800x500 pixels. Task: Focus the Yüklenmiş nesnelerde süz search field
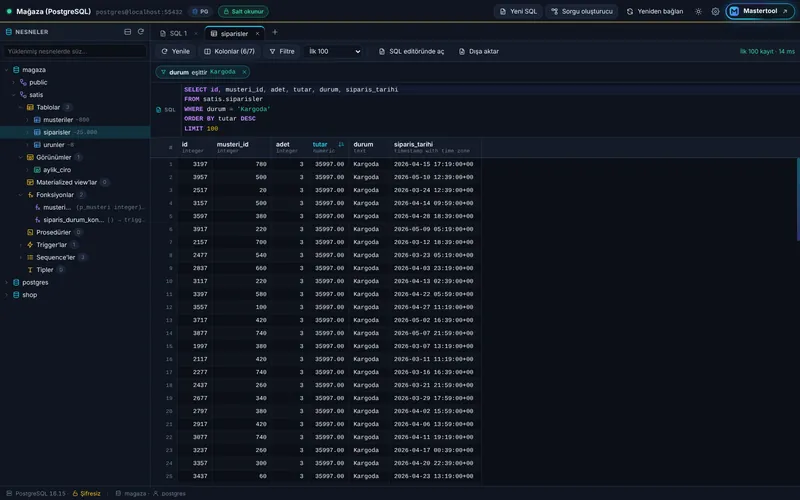click(x=75, y=51)
